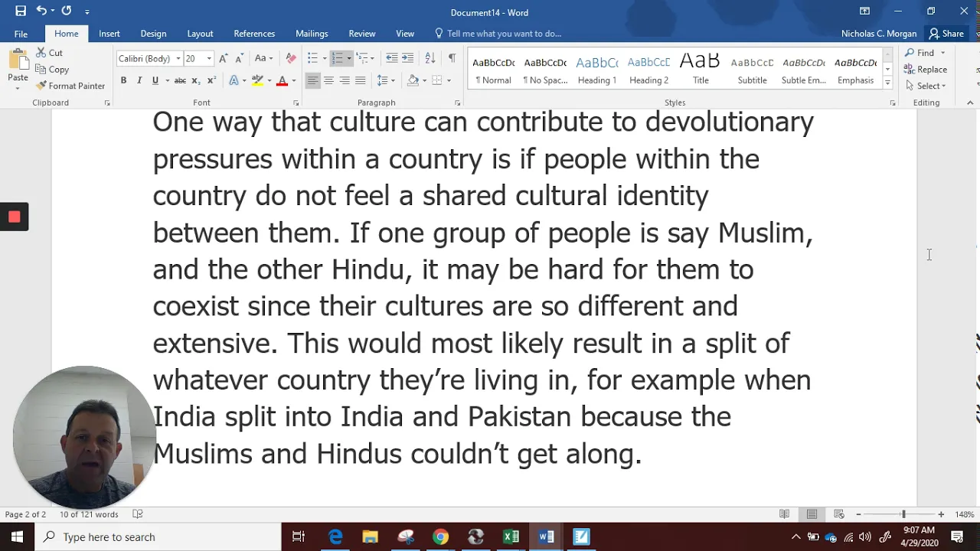The height and width of the screenshot is (551, 980).
Task: Apply the Title style
Action: 701,70
